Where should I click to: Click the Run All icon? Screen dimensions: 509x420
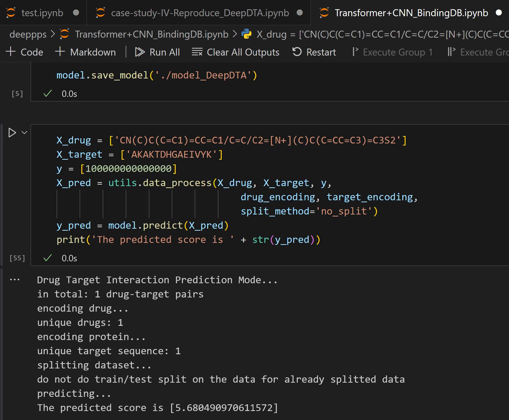[x=140, y=52]
